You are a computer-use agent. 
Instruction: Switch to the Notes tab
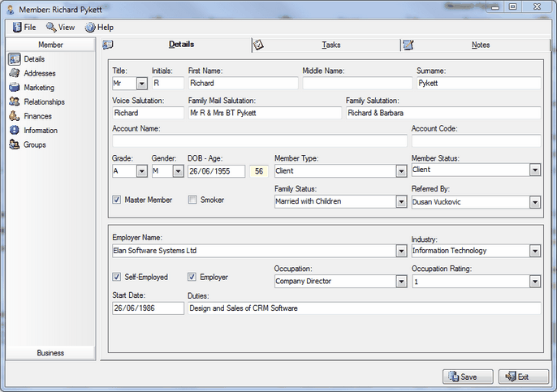point(475,45)
